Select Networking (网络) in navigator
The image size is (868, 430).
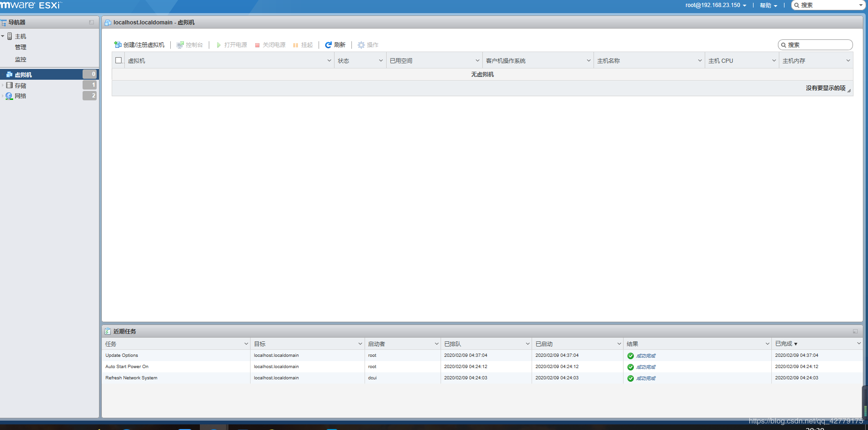[21, 96]
